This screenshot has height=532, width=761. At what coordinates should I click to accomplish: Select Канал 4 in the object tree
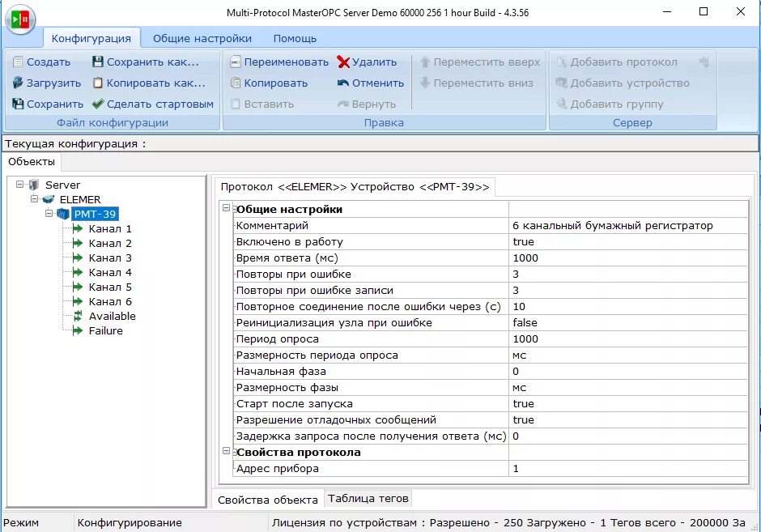click(x=110, y=272)
